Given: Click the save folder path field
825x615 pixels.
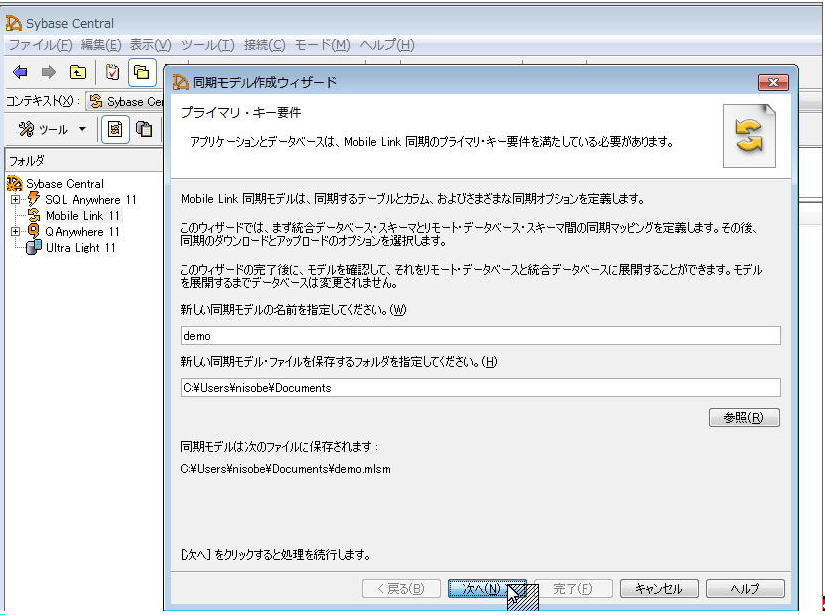Looking at the screenshot, I should 479,388.
